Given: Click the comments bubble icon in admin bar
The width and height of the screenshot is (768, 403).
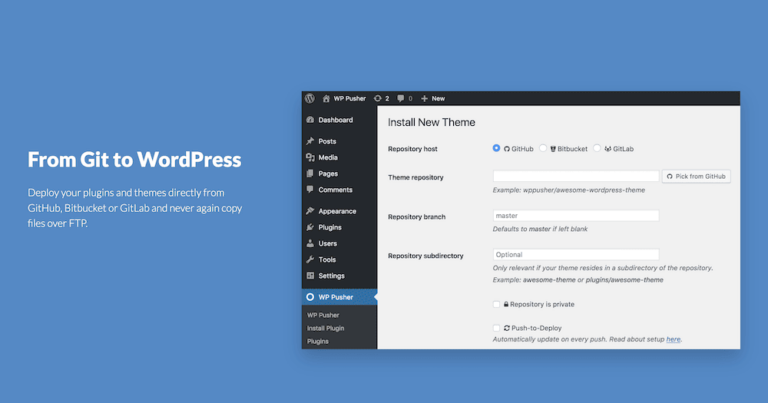Looking at the screenshot, I should click(401, 99).
